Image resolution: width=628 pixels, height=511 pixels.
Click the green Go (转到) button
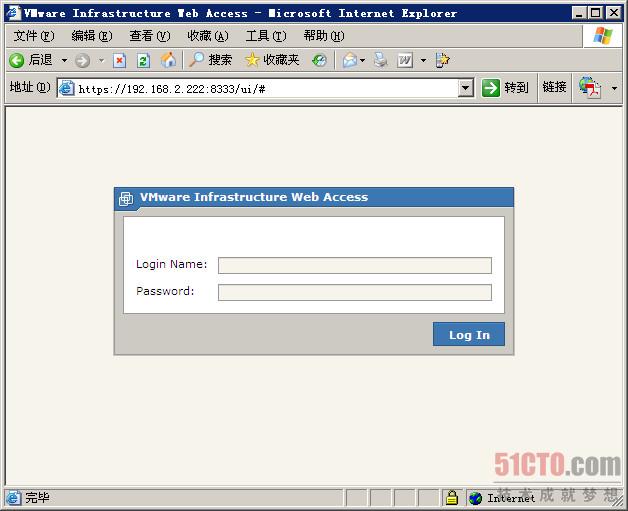(505, 88)
